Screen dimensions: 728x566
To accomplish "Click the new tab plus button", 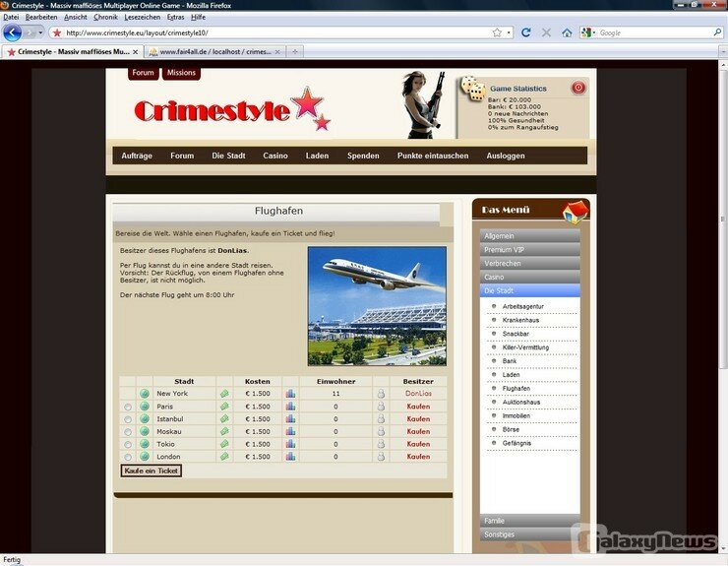I will point(295,51).
